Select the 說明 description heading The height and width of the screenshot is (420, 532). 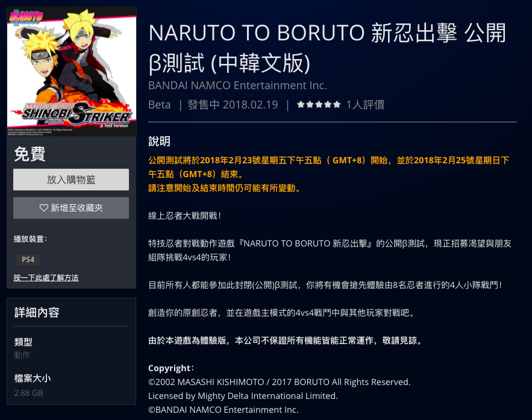click(x=159, y=141)
